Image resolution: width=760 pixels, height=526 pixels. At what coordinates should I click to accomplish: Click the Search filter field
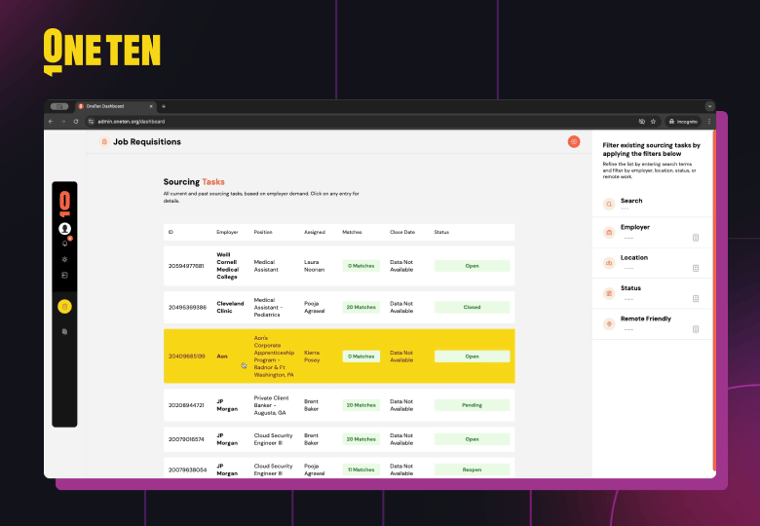coord(651,204)
